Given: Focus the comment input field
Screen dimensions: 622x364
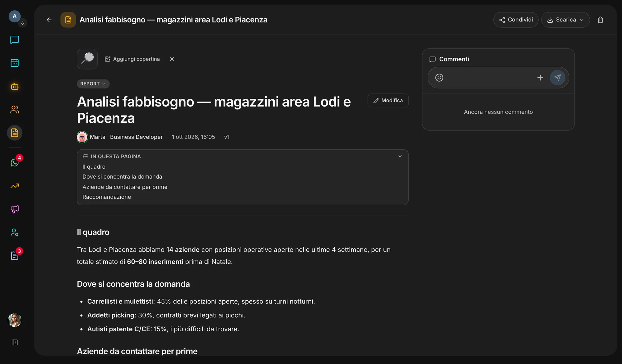Looking at the screenshot, I should [490, 78].
